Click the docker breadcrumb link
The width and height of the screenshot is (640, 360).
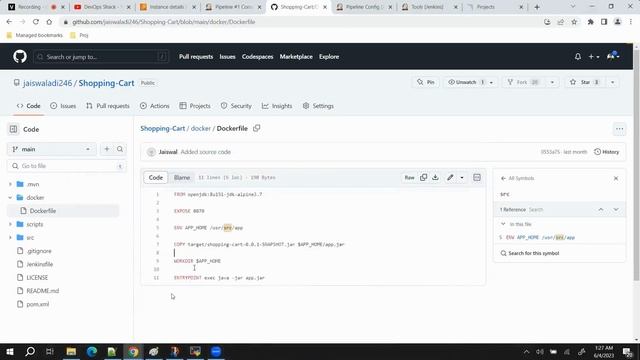point(201,128)
